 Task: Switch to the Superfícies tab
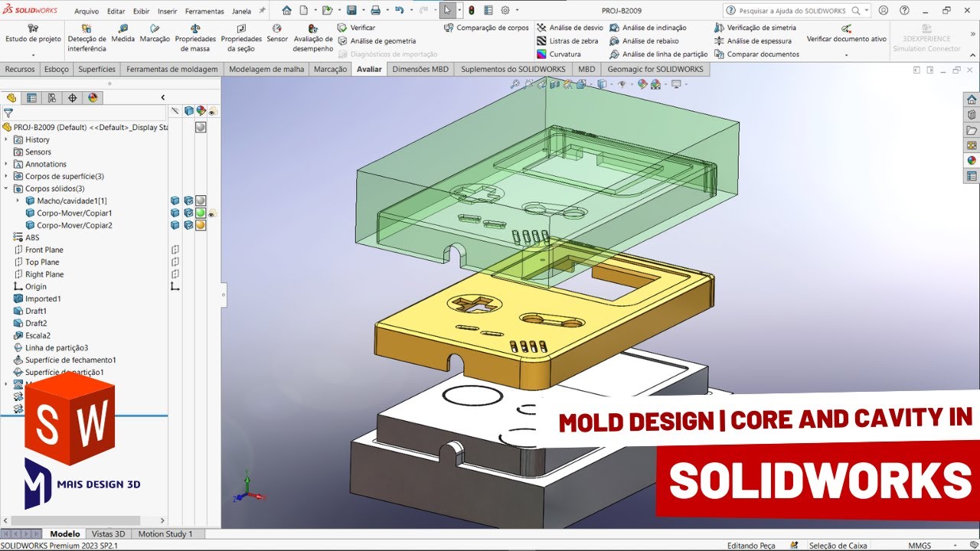coord(97,69)
